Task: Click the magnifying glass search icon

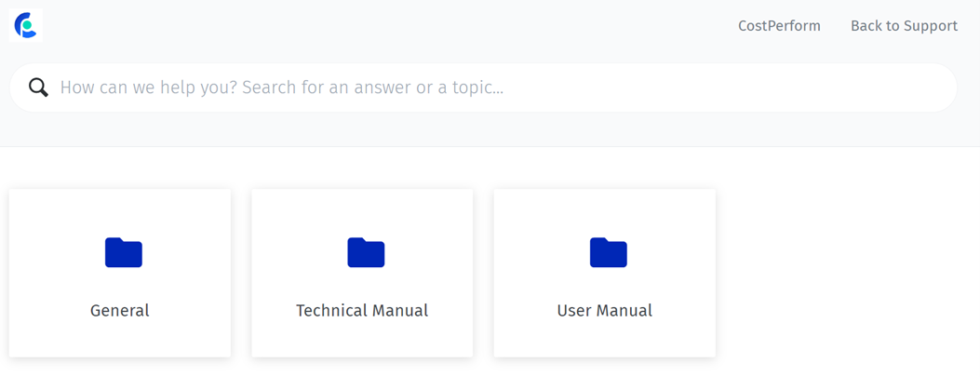Action: pos(38,88)
